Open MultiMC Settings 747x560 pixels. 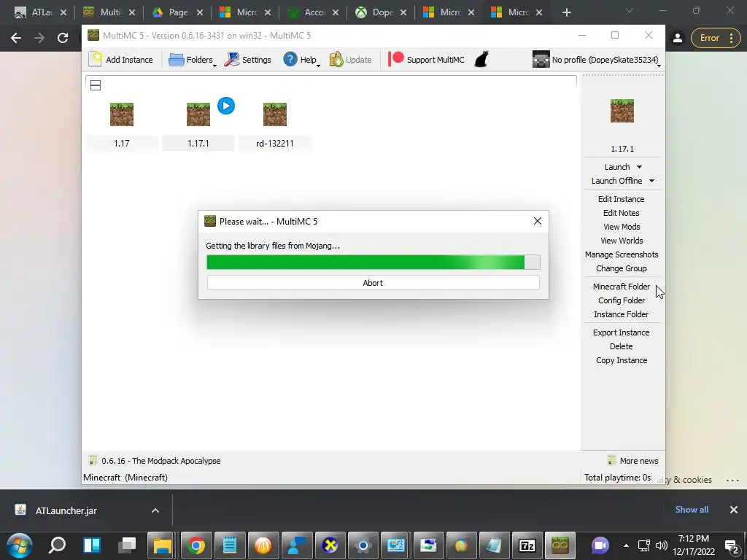click(248, 60)
